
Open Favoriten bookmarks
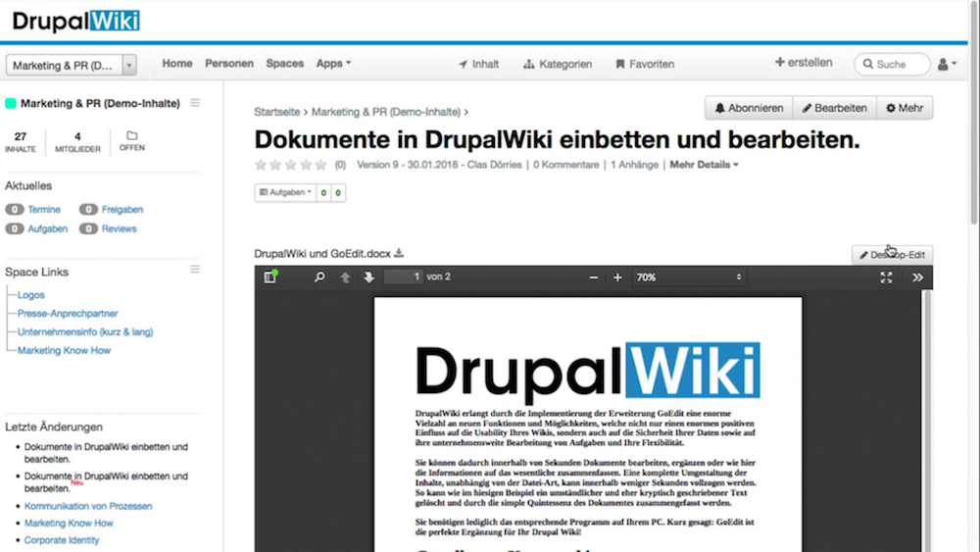645,64
